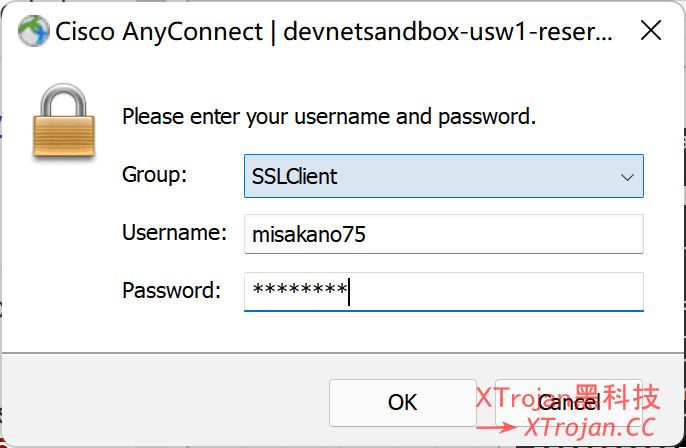Click the Cisco AnyConnect globe icon
Image resolution: width=686 pixels, height=448 pixels.
tap(33, 31)
